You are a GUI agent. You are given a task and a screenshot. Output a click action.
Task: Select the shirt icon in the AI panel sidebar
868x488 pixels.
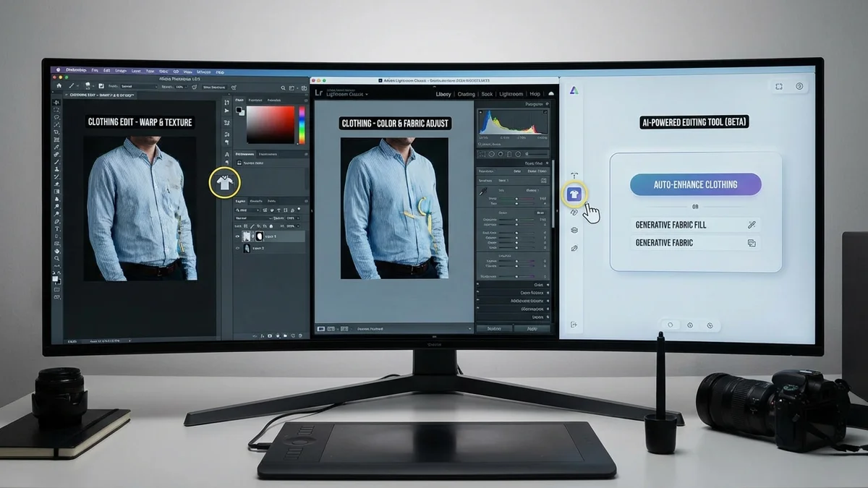point(576,193)
